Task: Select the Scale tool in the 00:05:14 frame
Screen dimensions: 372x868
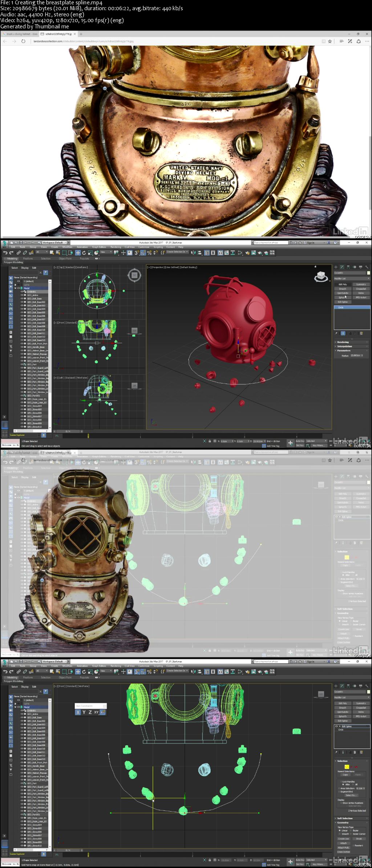Action: [x=90, y=671]
